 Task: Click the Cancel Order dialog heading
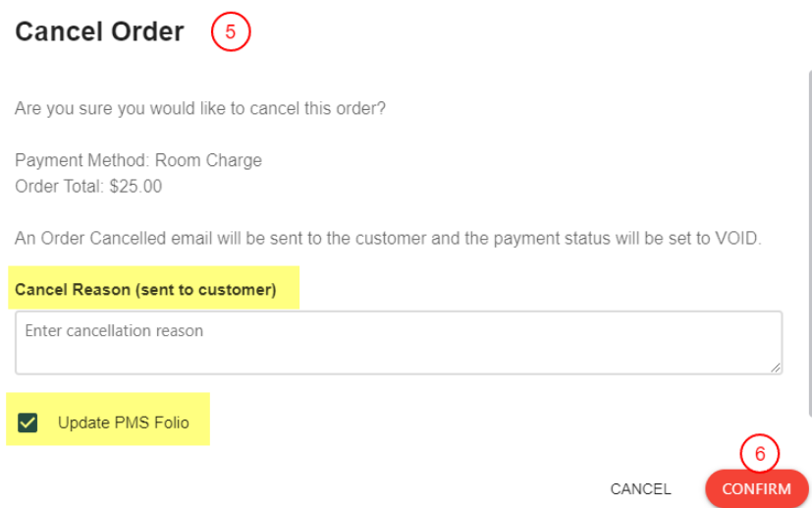click(x=99, y=31)
